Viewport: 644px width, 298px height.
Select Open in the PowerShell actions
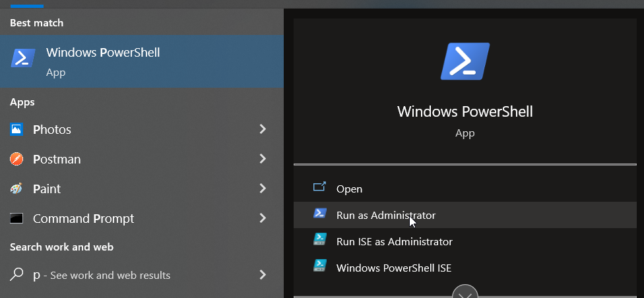coord(465,189)
